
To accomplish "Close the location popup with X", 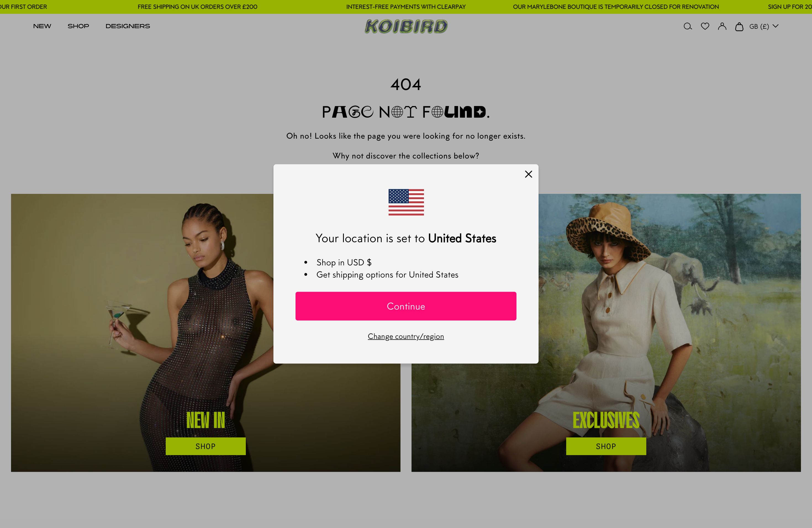I will 528,174.
